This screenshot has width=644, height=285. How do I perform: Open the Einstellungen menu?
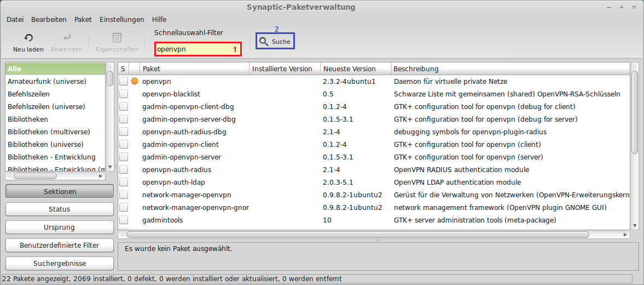[x=122, y=19]
